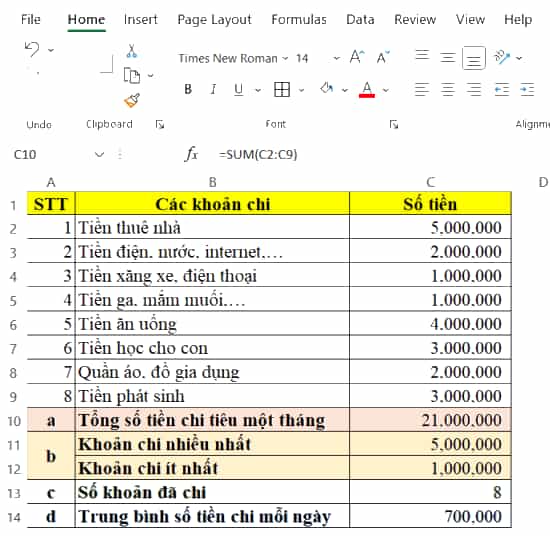Select column B header

tap(213, 182)
